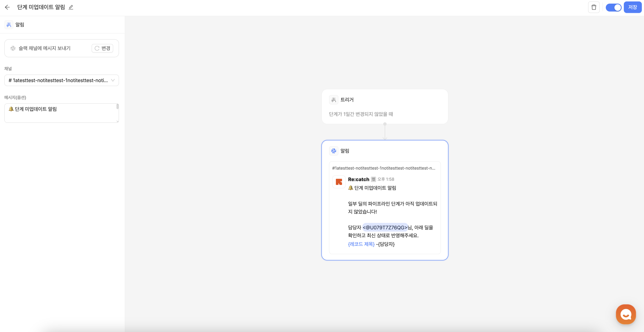Viewport: 644px width, 332px height.
Task: Click the <@U079T7Z76QG> user mention
Action: point(385,227)
